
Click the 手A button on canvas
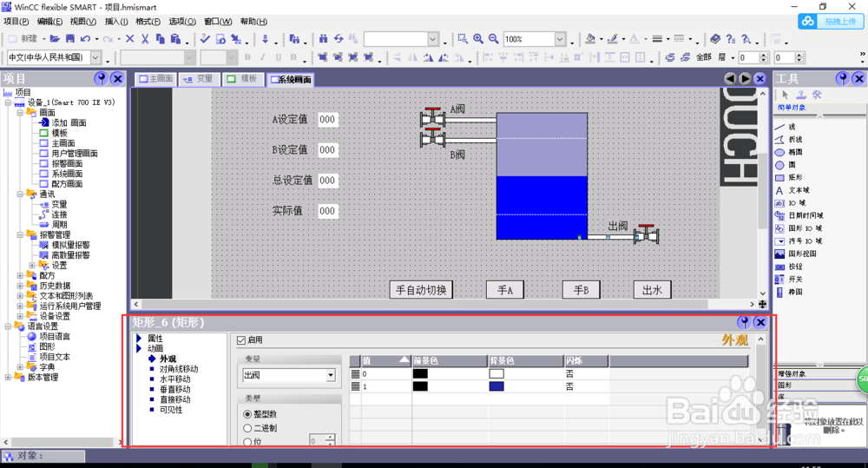pos(505,290)
